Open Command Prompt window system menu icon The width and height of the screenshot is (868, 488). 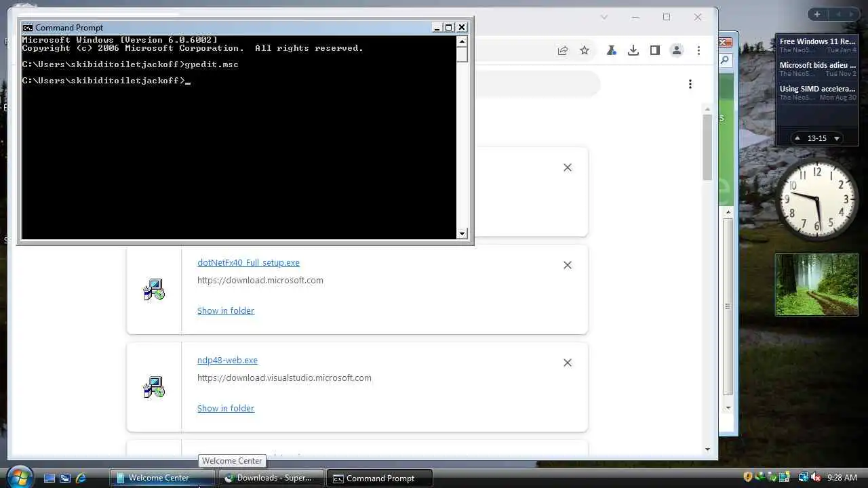point(27,27)
